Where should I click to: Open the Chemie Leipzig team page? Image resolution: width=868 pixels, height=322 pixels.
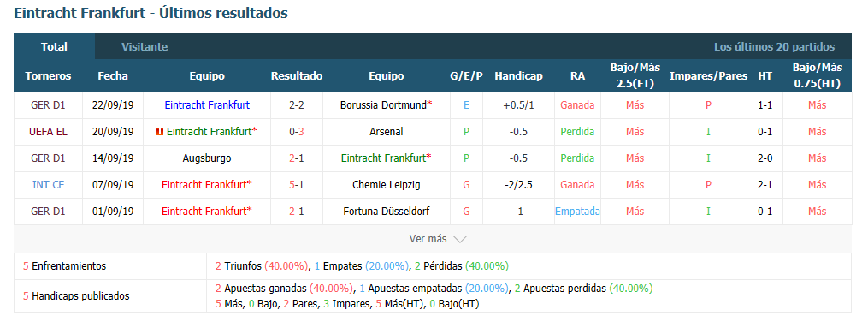click(x=386, y=185)
